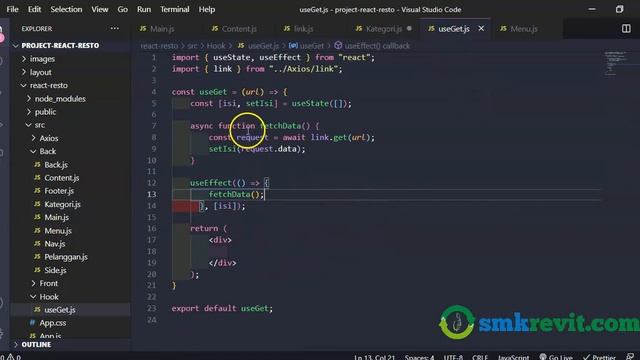This screenshot has height=360, width=640.
Task: Click UTF-8 encoding status entry
Action: click(453, 357)
